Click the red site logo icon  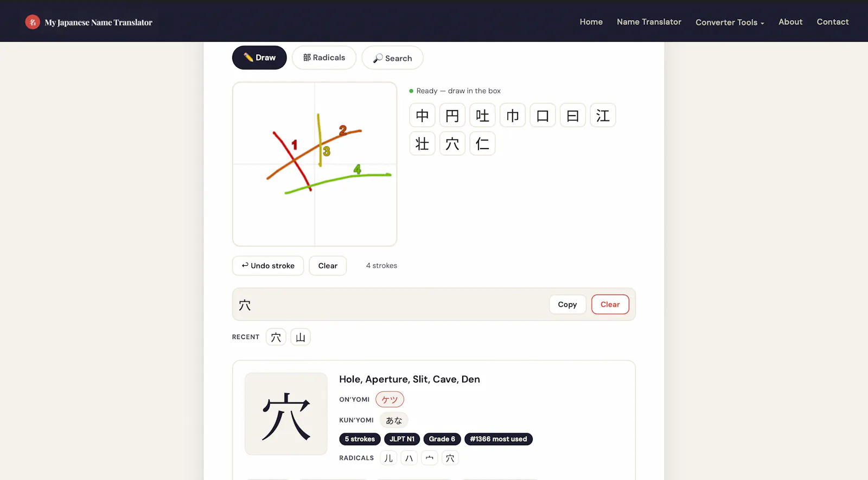tap(33, 22)
